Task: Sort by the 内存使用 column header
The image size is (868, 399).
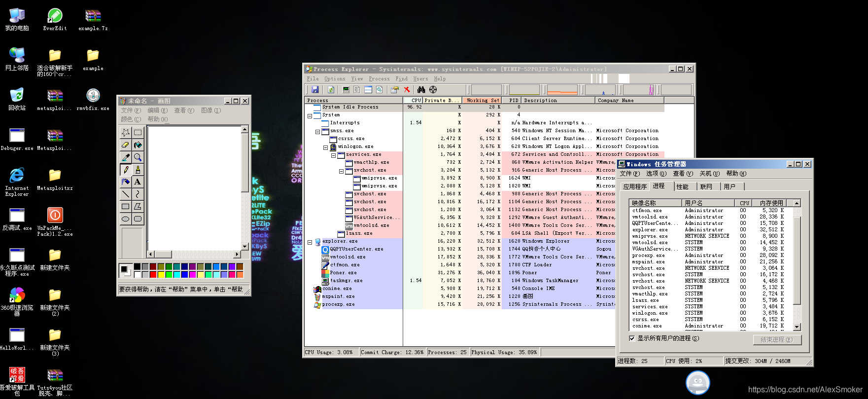Action: [x=770, y=203]
